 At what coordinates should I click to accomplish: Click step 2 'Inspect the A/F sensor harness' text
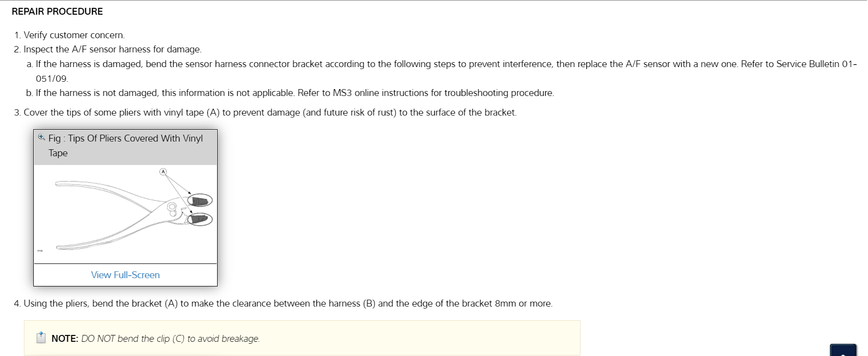pyautogui.click(x=112, y=49)
